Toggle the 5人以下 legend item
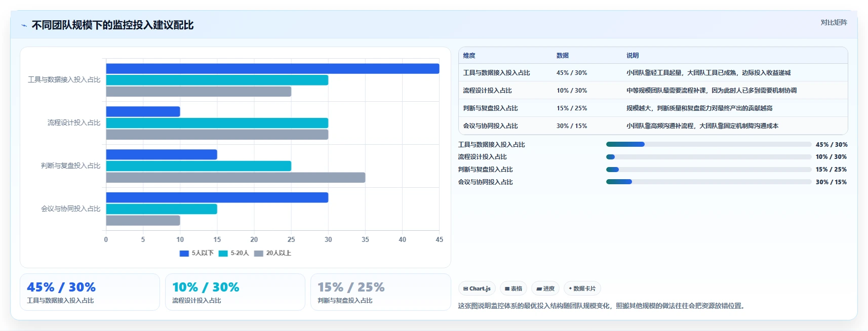Image resolution: width=868 pixels, height=331 pixels. (196, 253)
